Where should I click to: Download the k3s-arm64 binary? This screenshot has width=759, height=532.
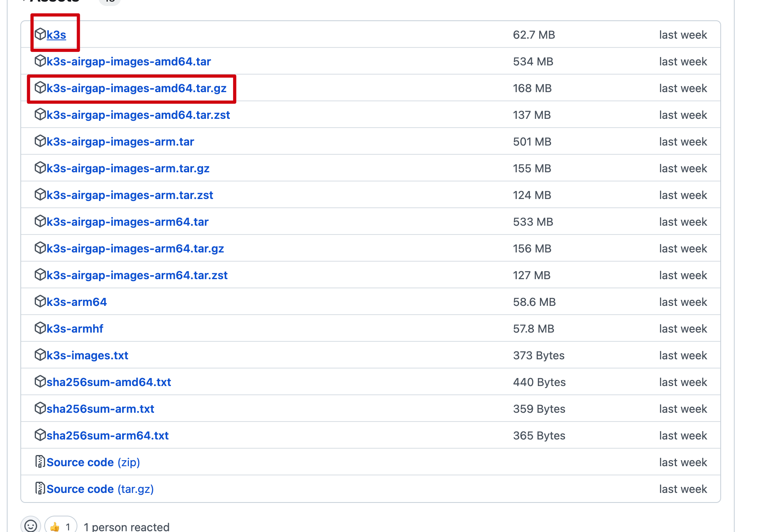point(77,302)
